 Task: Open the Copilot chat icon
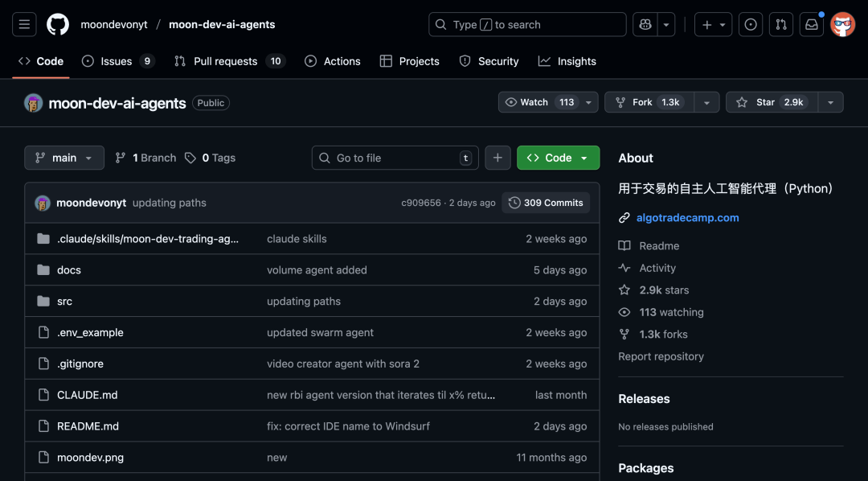click(645, 24)
